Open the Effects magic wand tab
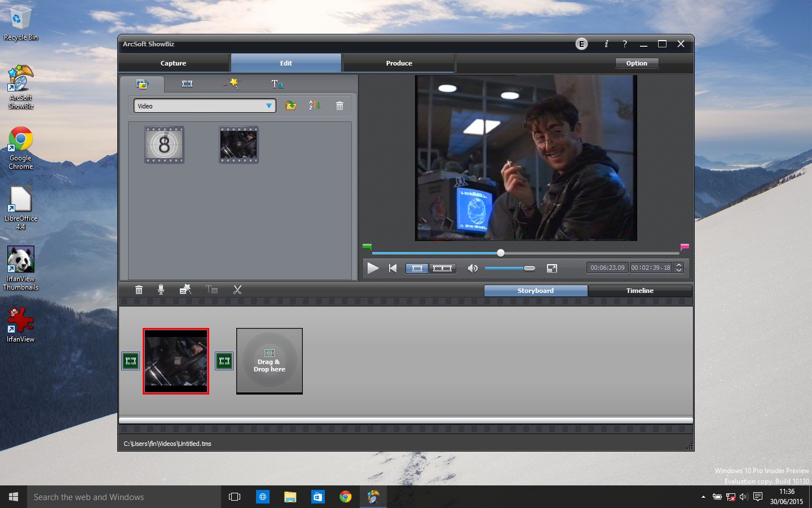The width and height of the screenshot is (812, 508). [232, 84]
